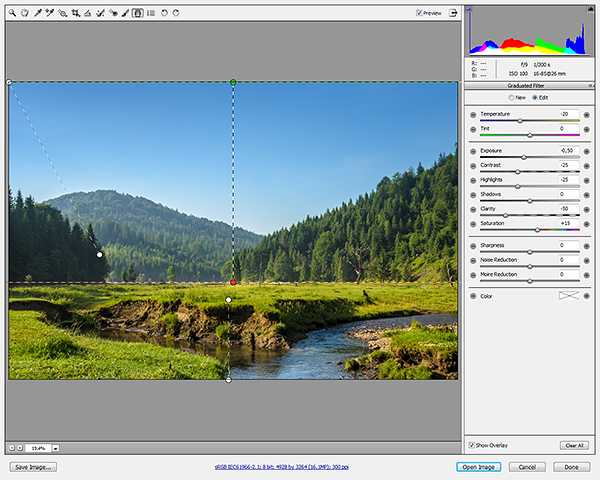Click the Tint slider handle
This screenshot has width=600, height=480.
pos(530,136)
